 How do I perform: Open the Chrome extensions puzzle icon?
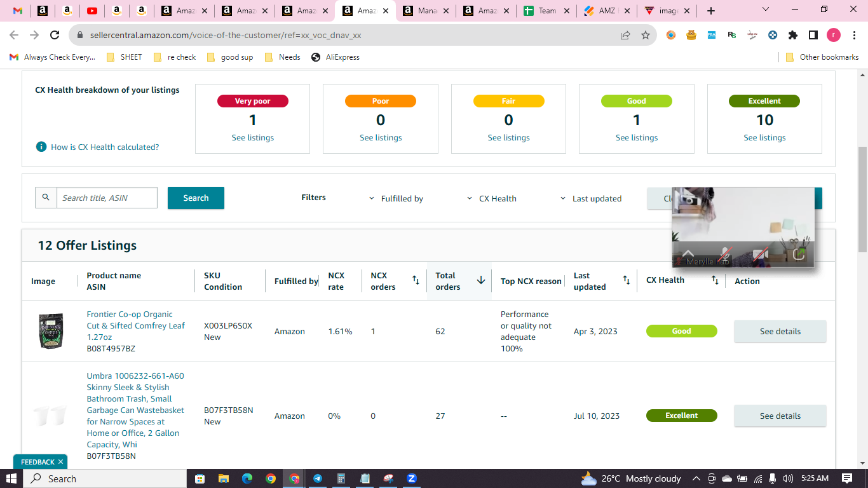tap(793, 36)
